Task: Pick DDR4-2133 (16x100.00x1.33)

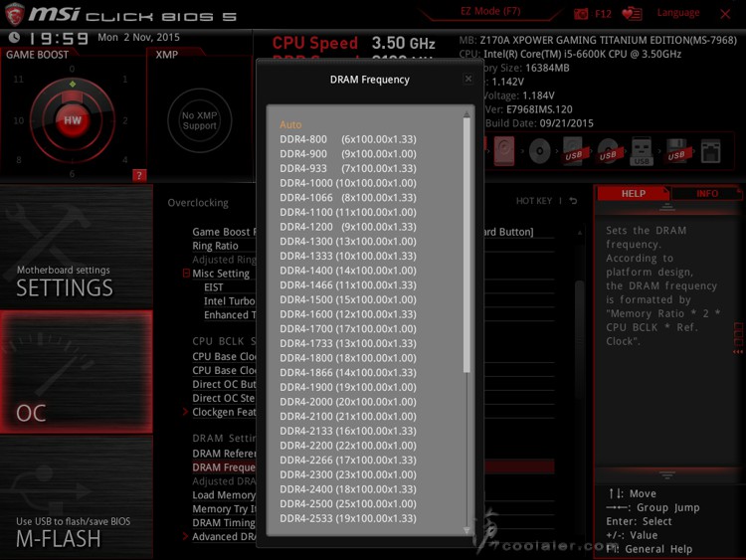Action: [x=348, y=431]
